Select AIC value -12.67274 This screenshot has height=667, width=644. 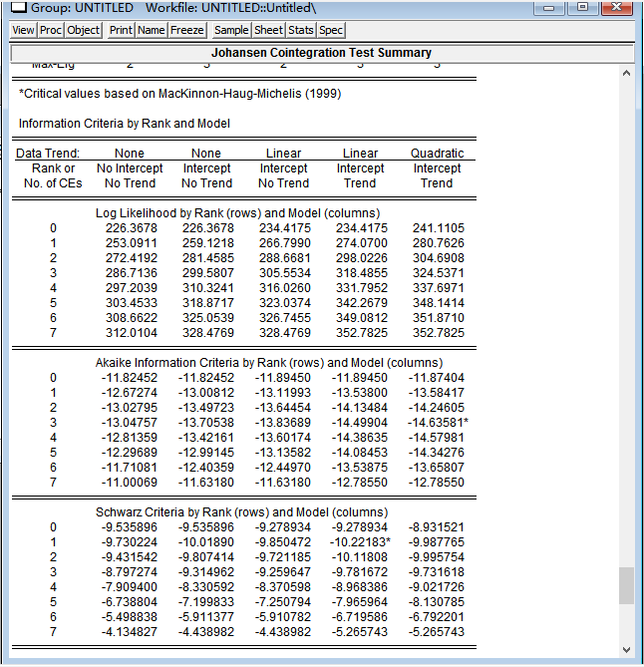(130, 393)
